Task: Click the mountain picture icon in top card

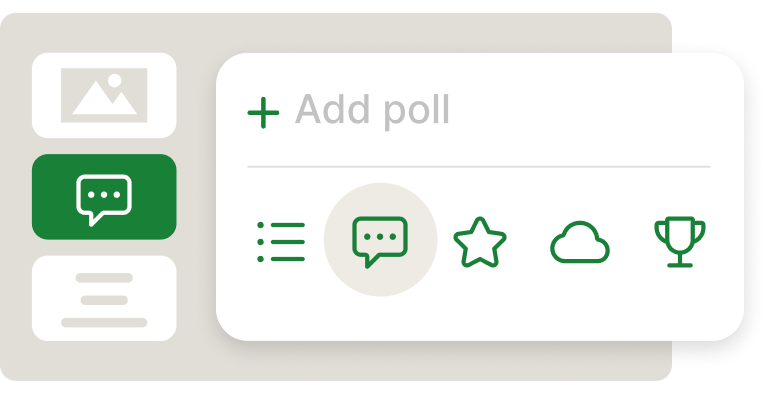Action: point(104,95)
